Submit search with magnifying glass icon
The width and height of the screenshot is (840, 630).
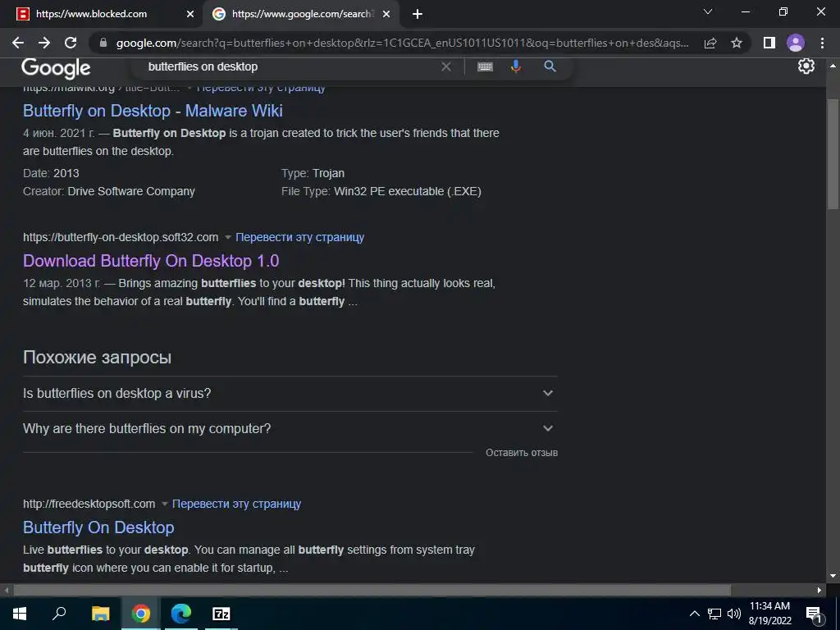(550, 66)
